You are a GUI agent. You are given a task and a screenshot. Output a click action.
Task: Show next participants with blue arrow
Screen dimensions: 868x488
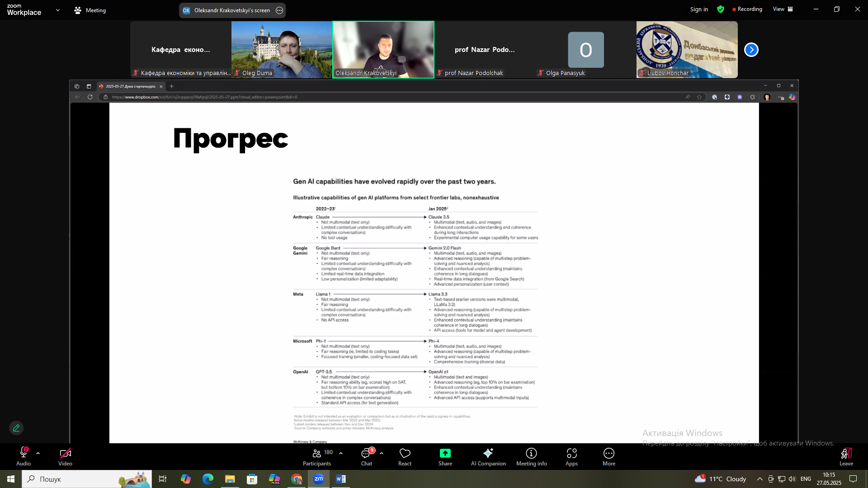pyautogui.click(x=751, y=50)
